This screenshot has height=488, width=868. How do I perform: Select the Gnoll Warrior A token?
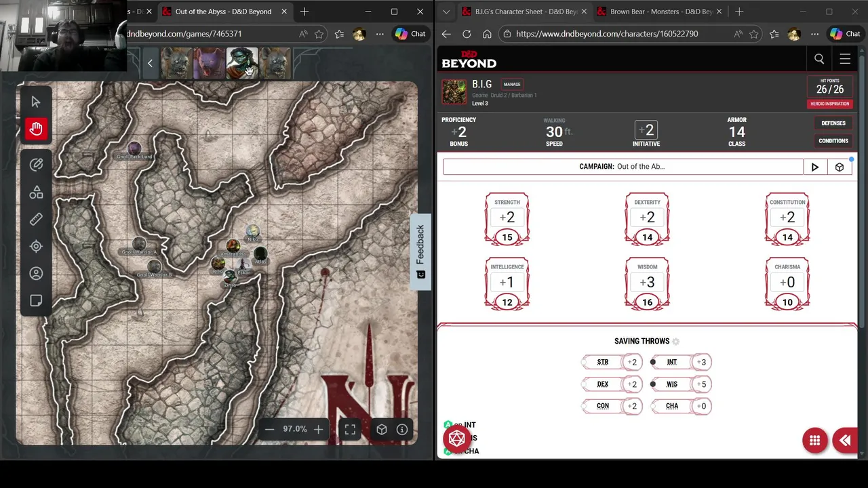pyautogui.click(x=140, y=243)
